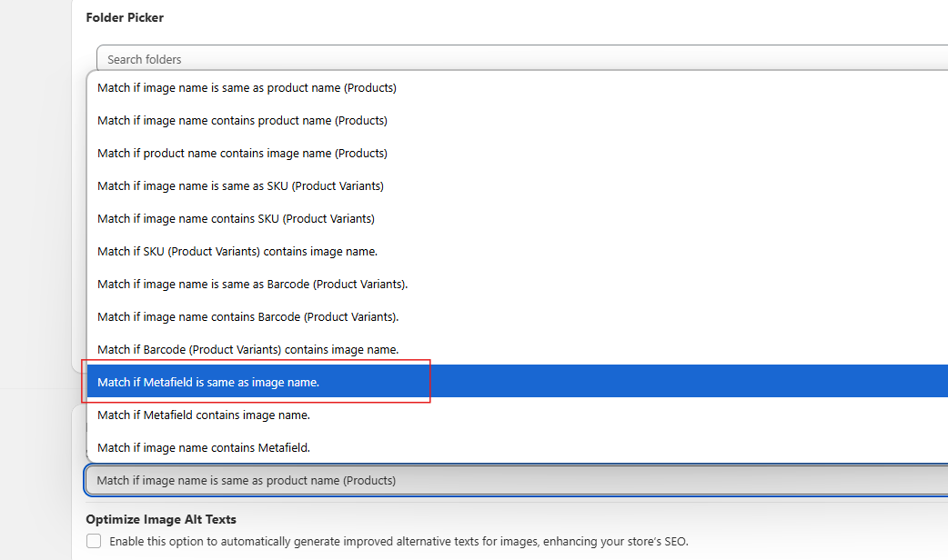948x560 pixels.
Task: Select "Match if image name is same as product name" option
Action: (247, 88)
